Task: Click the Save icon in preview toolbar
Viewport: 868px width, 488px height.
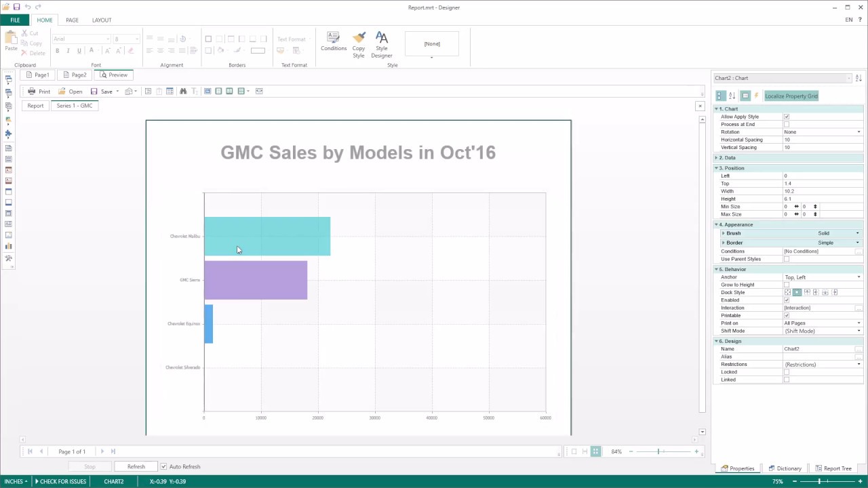Action: (x=94, y=91)
